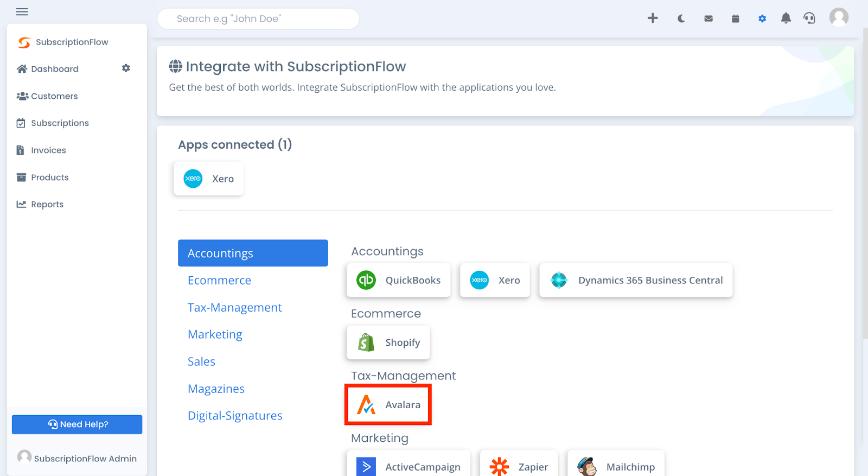Open the Shopify integration card
868x476 pixels.
click(x=388, y=342)
